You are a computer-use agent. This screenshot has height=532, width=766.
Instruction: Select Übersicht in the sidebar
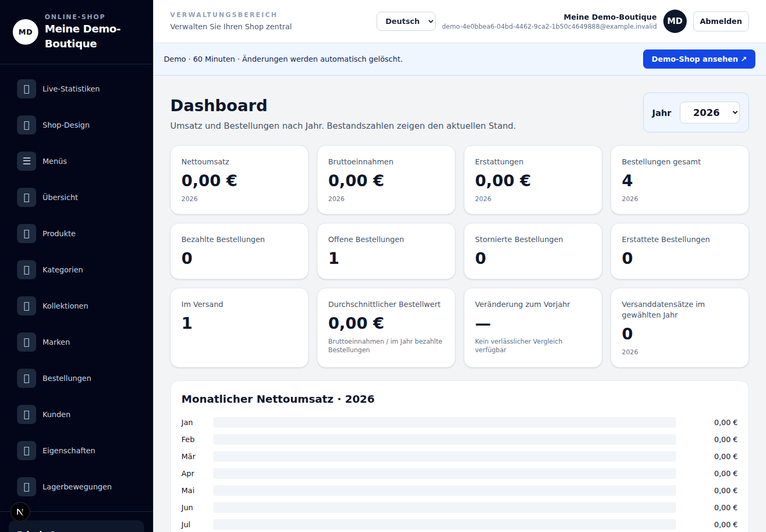click(77, 197)
